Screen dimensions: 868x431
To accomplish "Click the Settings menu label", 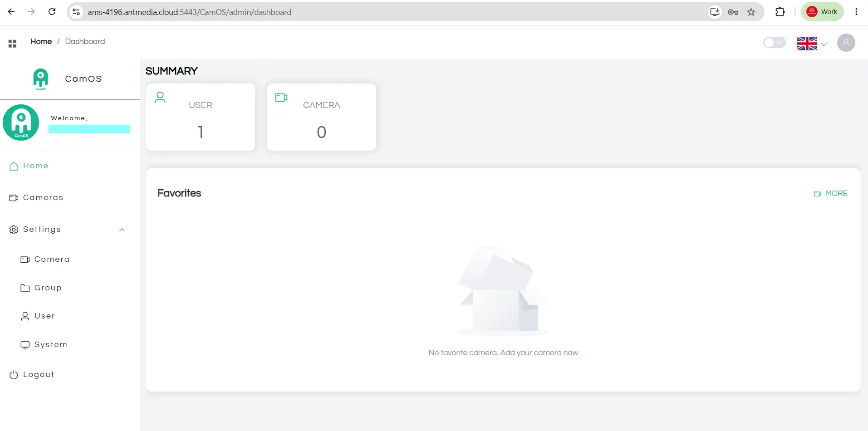I will tap(42, 230).
